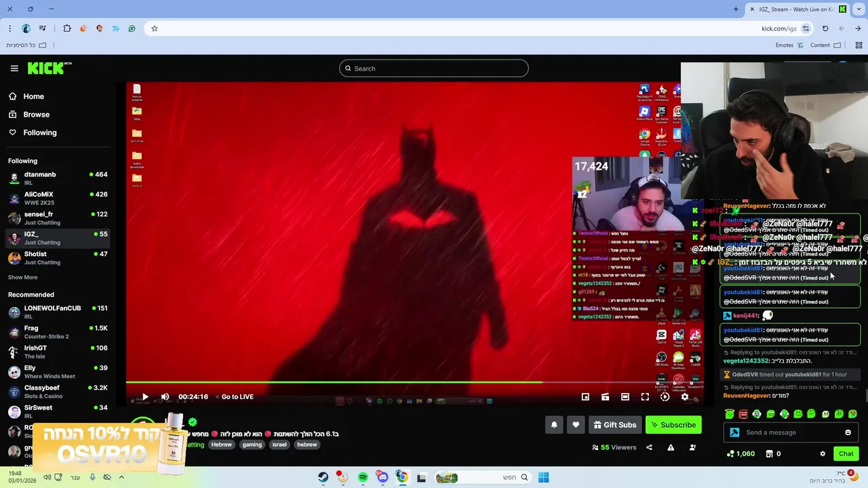Focus the Kick search box
The width and height of the screenshot is (868, 488).
coord(434,68)
